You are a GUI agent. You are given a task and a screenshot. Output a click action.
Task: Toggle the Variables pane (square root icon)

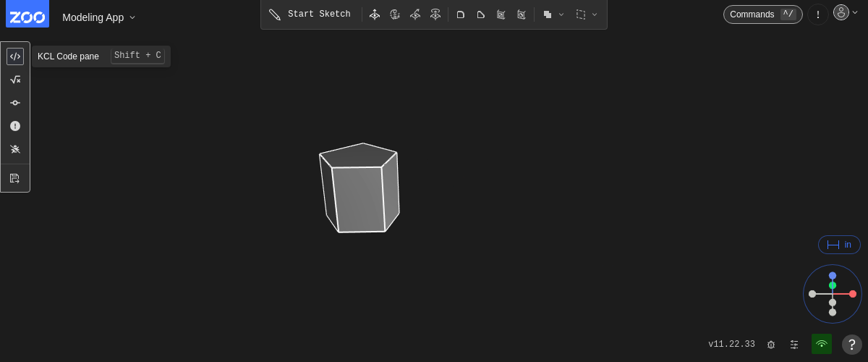point(15,80)
